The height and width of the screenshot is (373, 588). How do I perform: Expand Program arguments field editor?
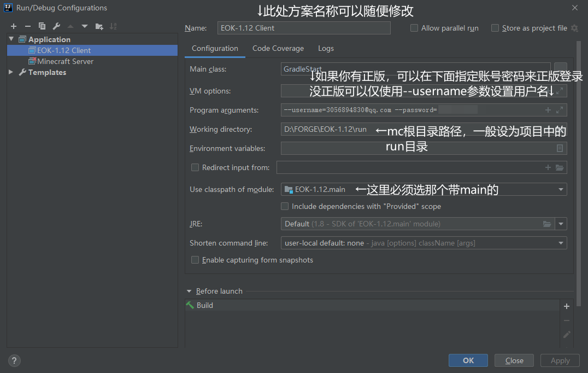point(560,110)
